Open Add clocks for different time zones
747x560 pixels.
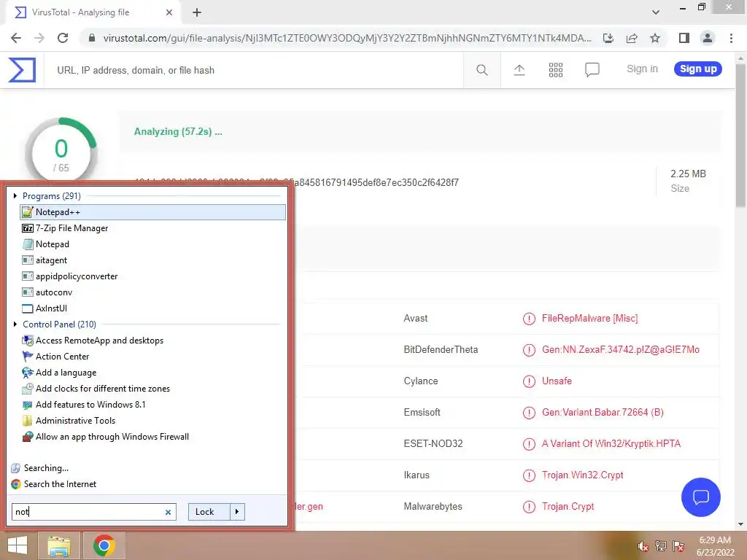tap(153, 389)
